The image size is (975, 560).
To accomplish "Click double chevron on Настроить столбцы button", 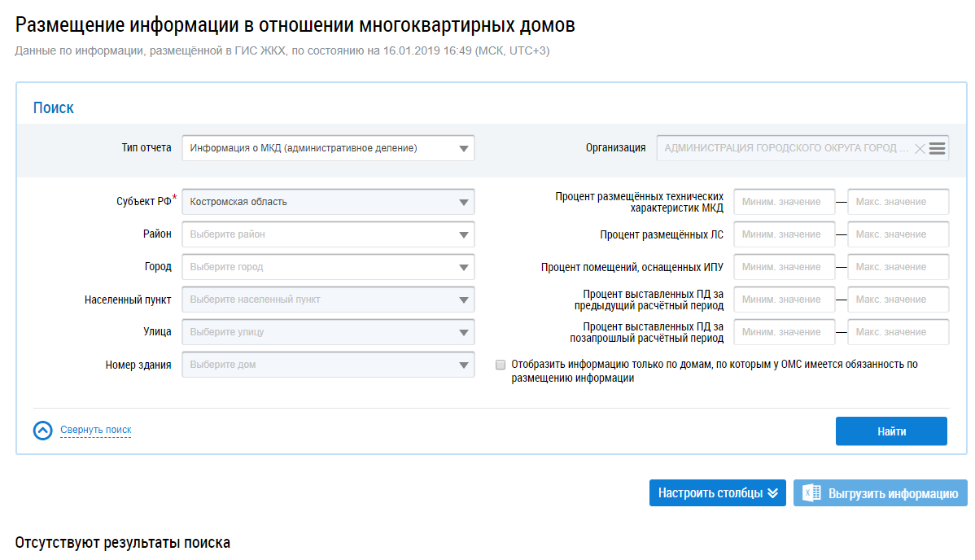I will (x=772, y=493).
